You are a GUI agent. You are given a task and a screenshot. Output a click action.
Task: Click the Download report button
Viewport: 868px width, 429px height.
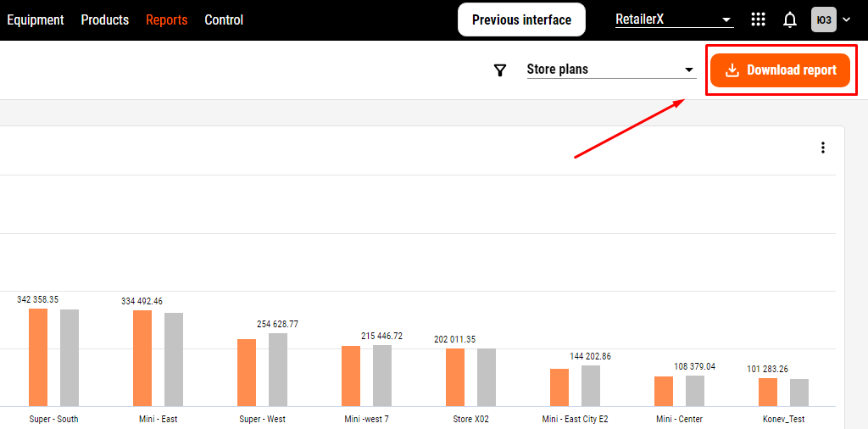click(780, 70)
